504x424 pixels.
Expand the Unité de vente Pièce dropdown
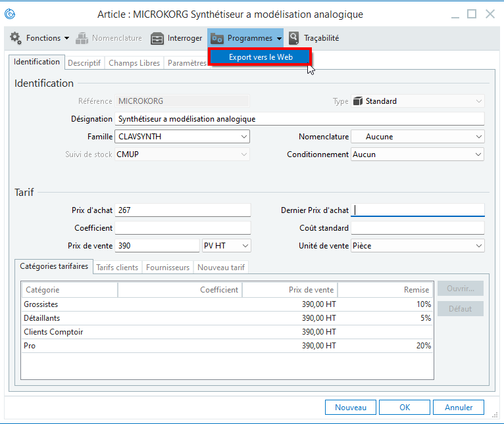pyautogui.click(x=478, y=246)
